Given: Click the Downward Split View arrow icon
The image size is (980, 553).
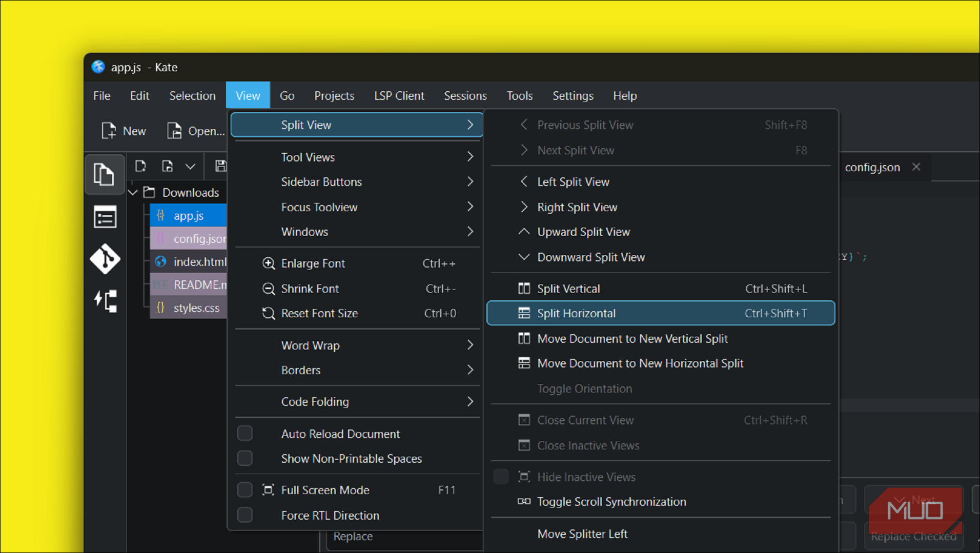Looking at the screenshot, I should 524,257.
